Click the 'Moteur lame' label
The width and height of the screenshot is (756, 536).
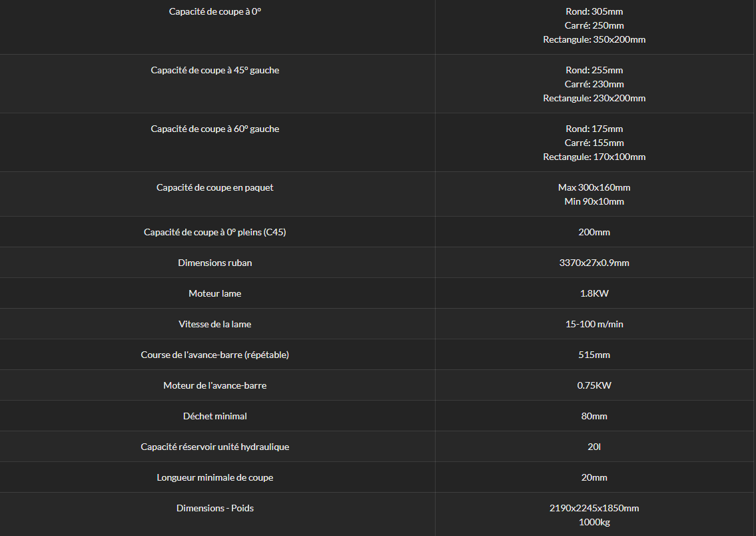pyautogui.click(x=215, y=293)
